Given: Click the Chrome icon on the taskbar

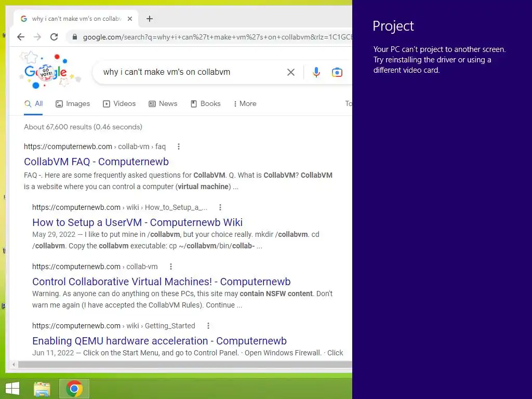Looking at the screenshot, I should tap(74, 389).
